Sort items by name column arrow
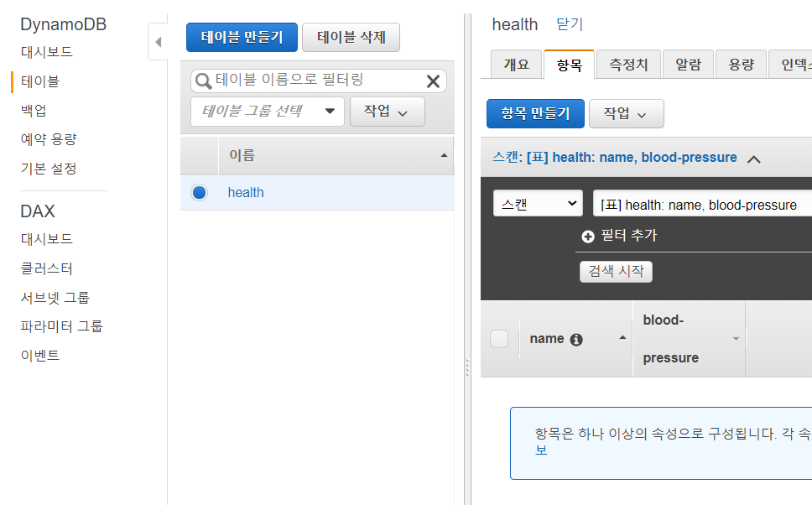Image resolution: width=812 pixels, height=505 pixels. [622, 338]
